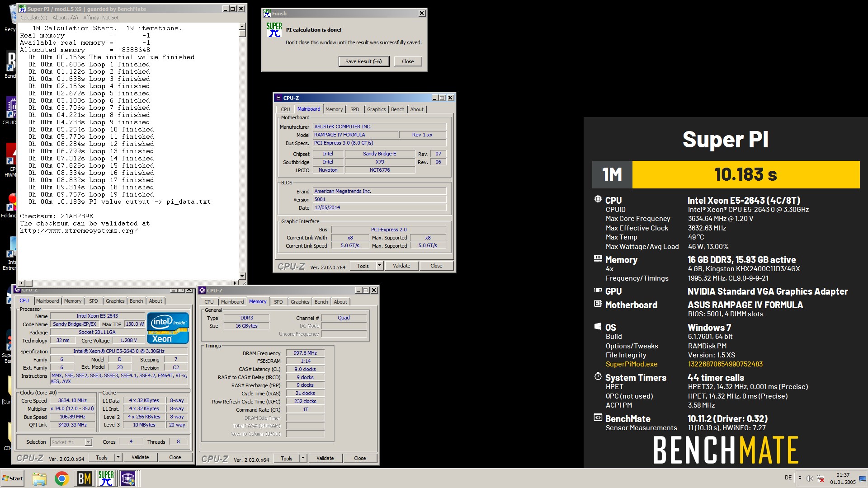This screenshot has height=488, width=868.
Task: Click the tray volume speaker icon
Action: pyautogui.click(x=810, y=479)
